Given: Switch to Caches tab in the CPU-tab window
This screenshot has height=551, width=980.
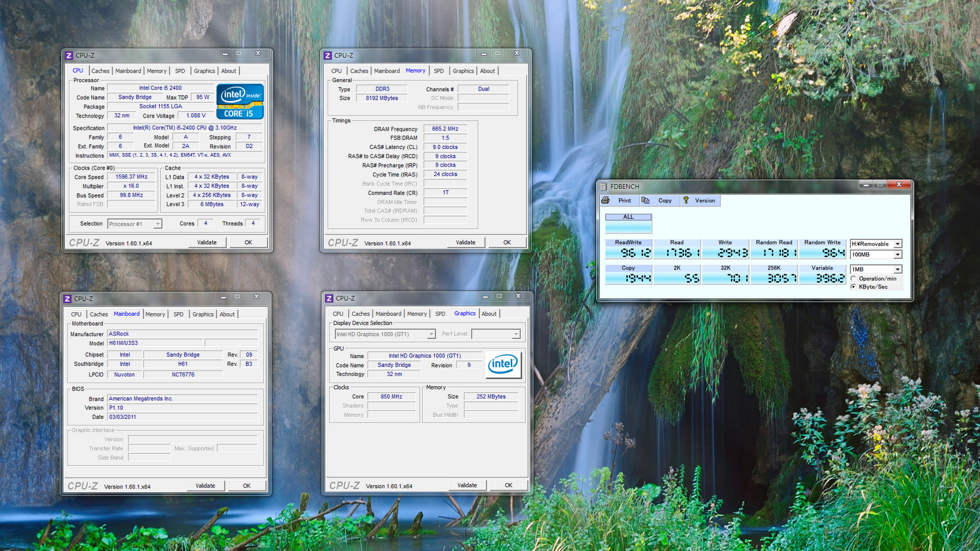Looking at the screenshot, I should [x=100, y=71].
